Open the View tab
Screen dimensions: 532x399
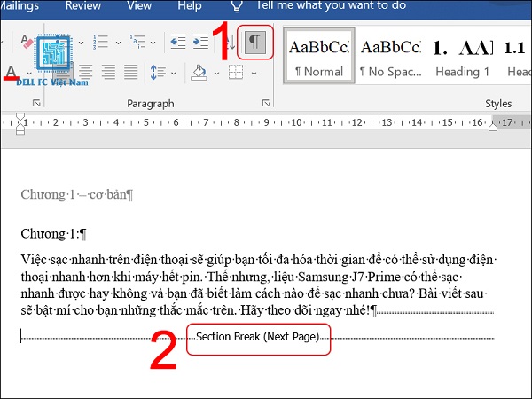point(139,6)
